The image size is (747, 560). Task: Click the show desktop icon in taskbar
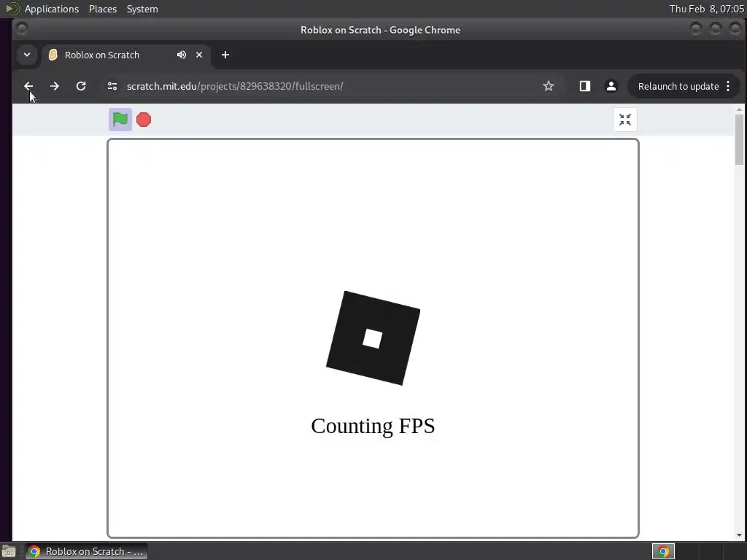click(x=9, y=552)
